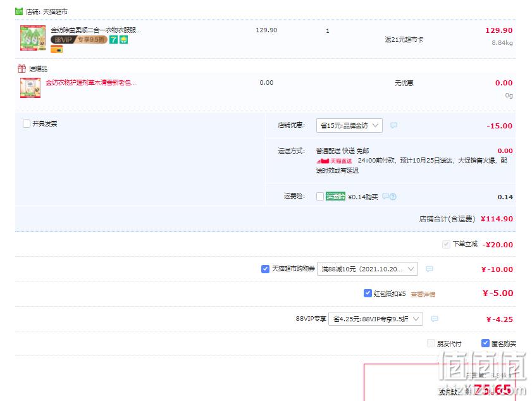Uncheck the 天猫超市购物券 checkbox
This screenshot has height=401, width=532.
coord(265,269)
